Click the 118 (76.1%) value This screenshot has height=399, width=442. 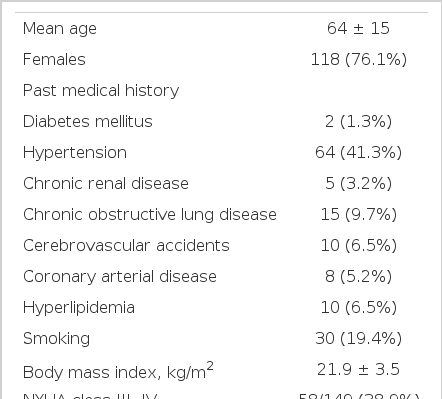point(359,60)
